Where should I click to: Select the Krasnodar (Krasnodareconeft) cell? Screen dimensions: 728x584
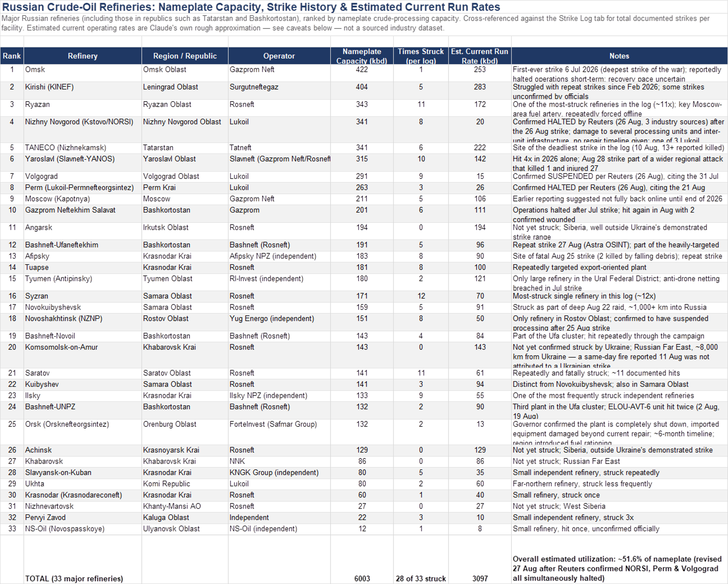[83, 495]
